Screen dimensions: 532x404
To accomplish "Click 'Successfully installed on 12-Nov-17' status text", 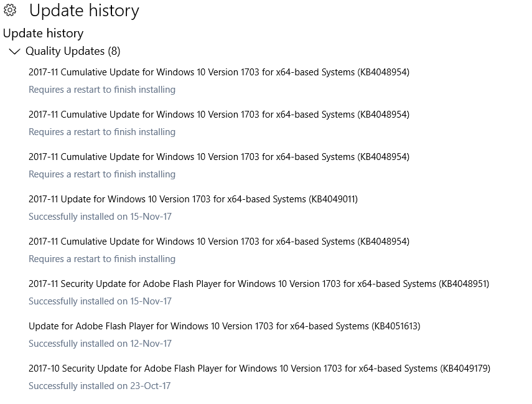I will (100, 344).
